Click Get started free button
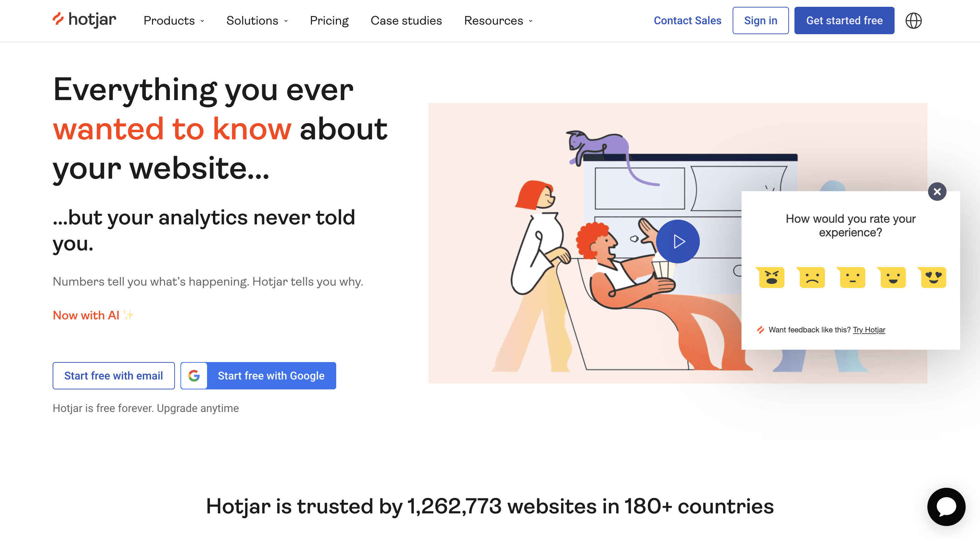The image size is (980, 539). pos(844,20)
